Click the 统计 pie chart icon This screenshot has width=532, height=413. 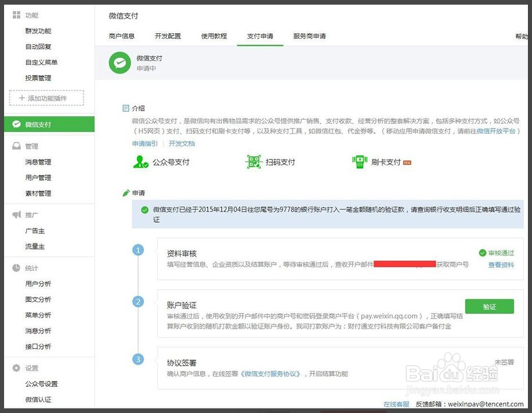(x=16, y=268)
